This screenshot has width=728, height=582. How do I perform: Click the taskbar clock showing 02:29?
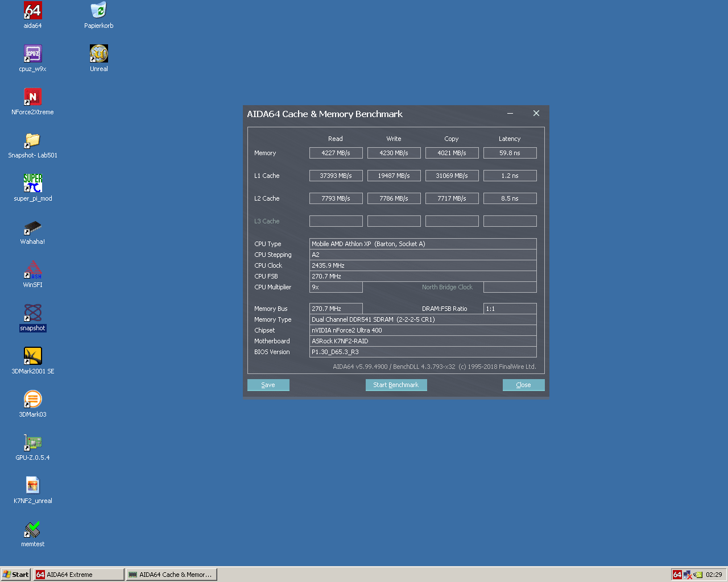[714, 575]
